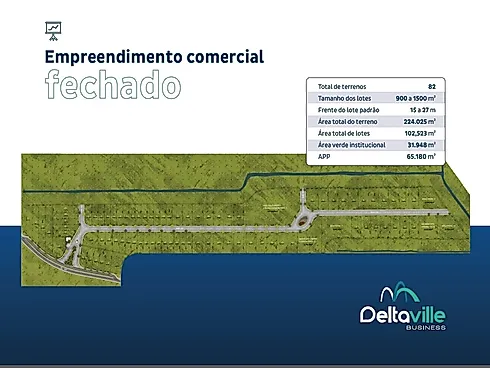Click the 'Área verde institucional' label

[351, 145]
